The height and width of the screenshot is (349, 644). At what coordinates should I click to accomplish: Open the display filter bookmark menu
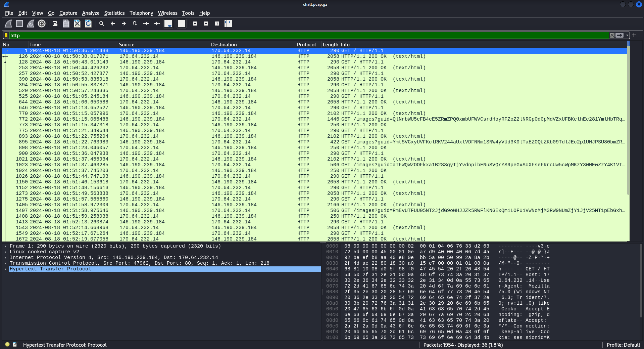(x=6, y=35)
